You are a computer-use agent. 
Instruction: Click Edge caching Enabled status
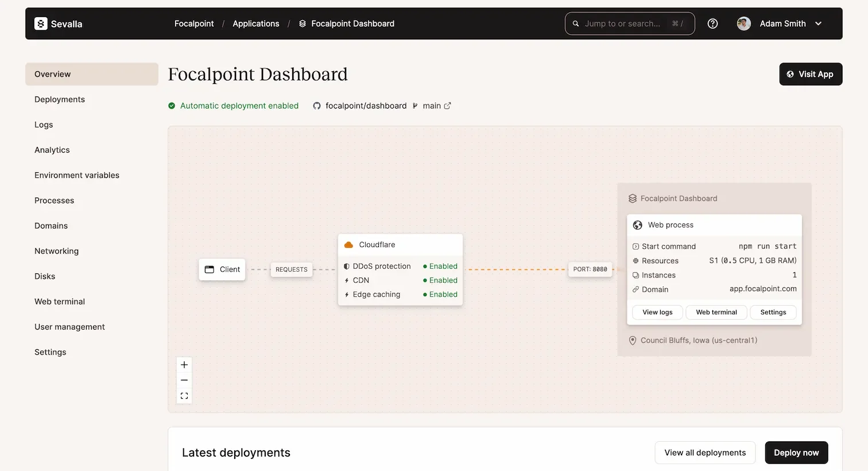(x=440, y=295)
